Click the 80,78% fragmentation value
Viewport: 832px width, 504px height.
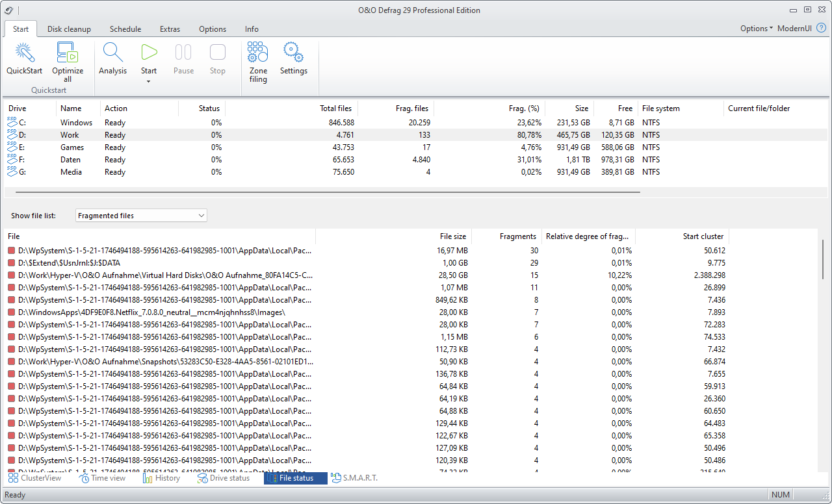tap(529, 135)
